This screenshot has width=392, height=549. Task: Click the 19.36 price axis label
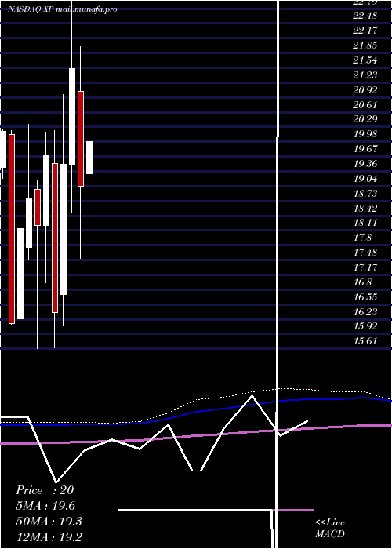click(x=365, y=164)
